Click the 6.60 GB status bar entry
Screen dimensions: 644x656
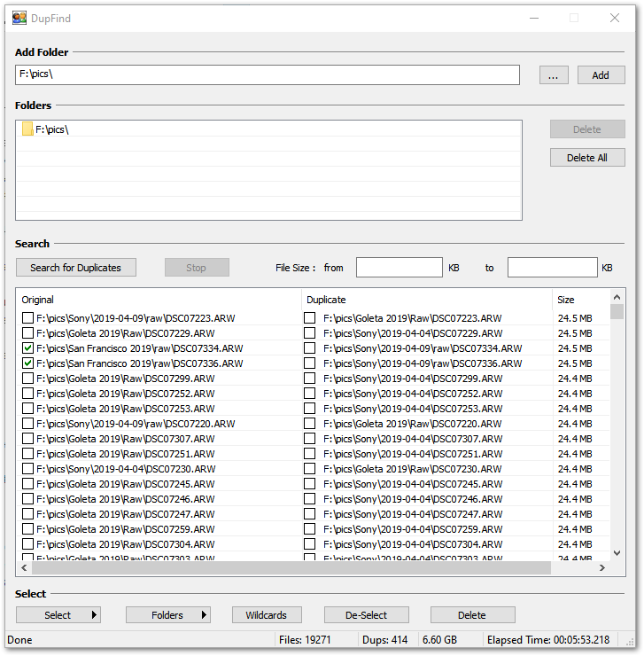click(439, 640)
